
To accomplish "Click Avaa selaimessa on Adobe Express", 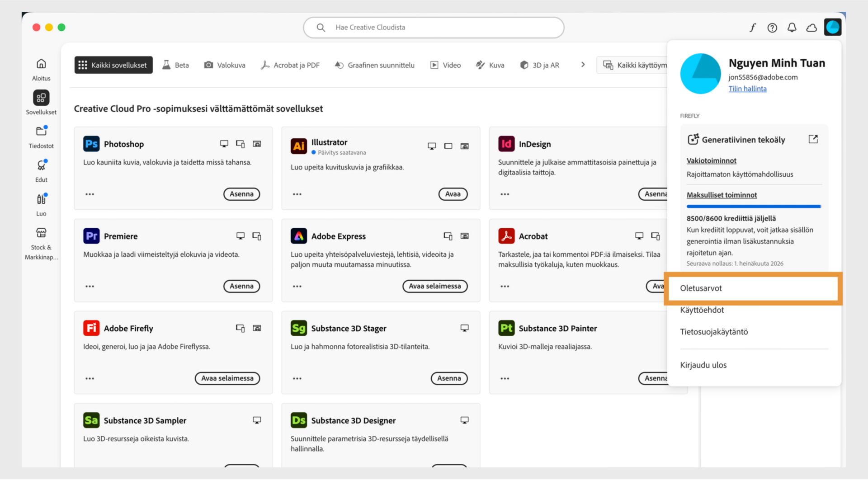I will tap(435, 287).
